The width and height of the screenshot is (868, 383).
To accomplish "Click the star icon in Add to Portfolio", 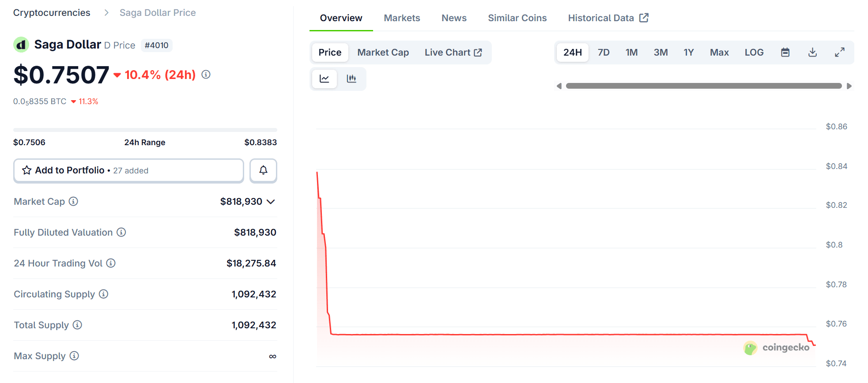I will coord(27,170).
